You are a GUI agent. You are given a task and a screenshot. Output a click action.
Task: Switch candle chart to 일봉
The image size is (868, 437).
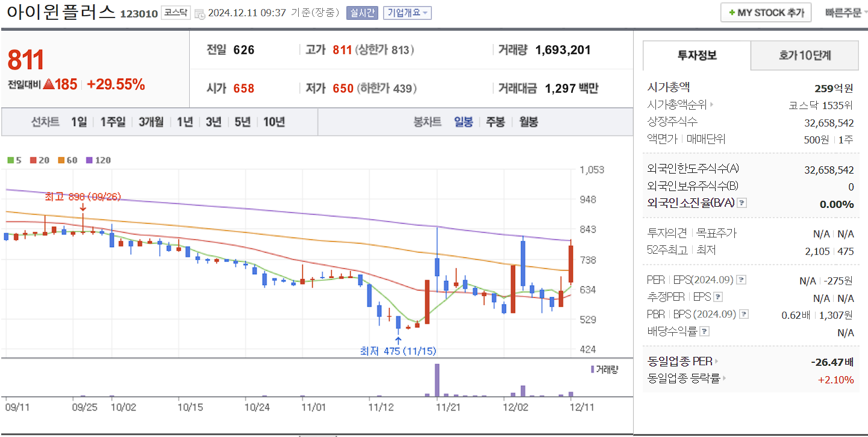click(x=463, y=122)
